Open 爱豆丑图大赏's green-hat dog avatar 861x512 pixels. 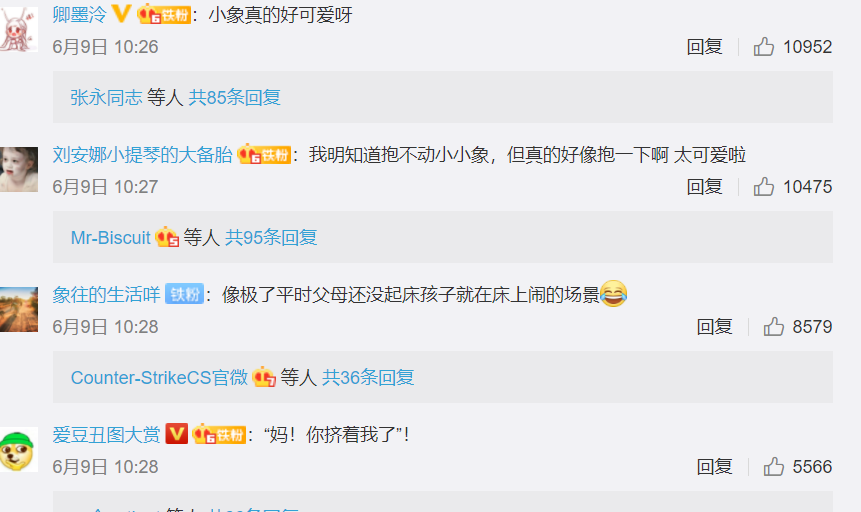(19, 449)
